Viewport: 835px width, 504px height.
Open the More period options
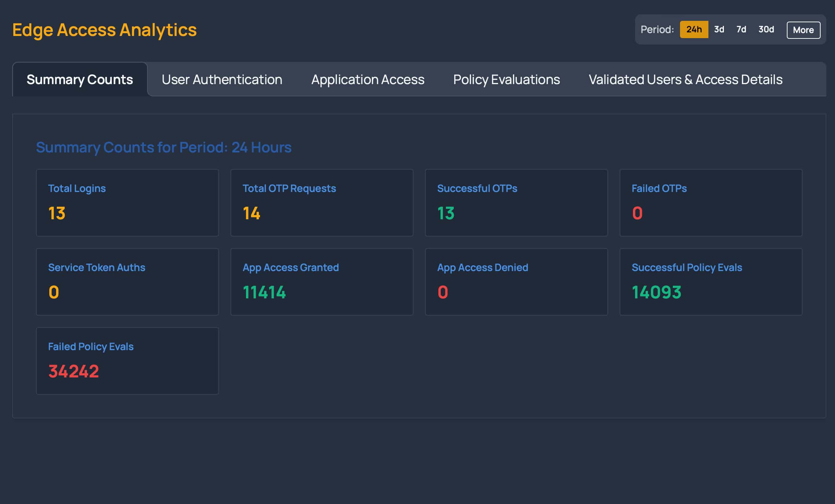coord(803,30)
